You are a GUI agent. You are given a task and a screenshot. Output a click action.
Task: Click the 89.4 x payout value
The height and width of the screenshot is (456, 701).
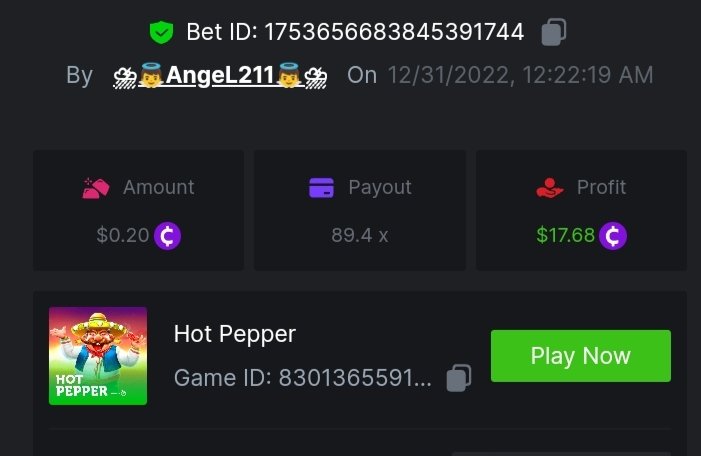coord(360,236)
